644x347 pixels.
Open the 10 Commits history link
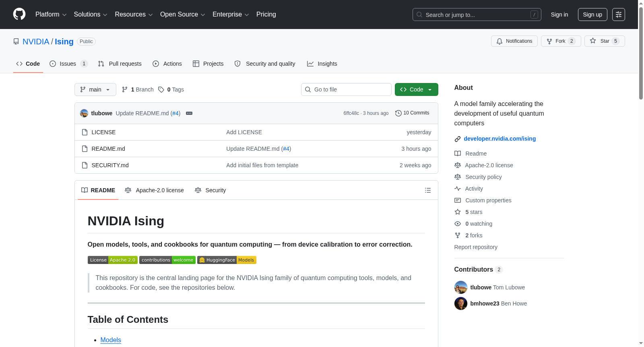point(413,113)
